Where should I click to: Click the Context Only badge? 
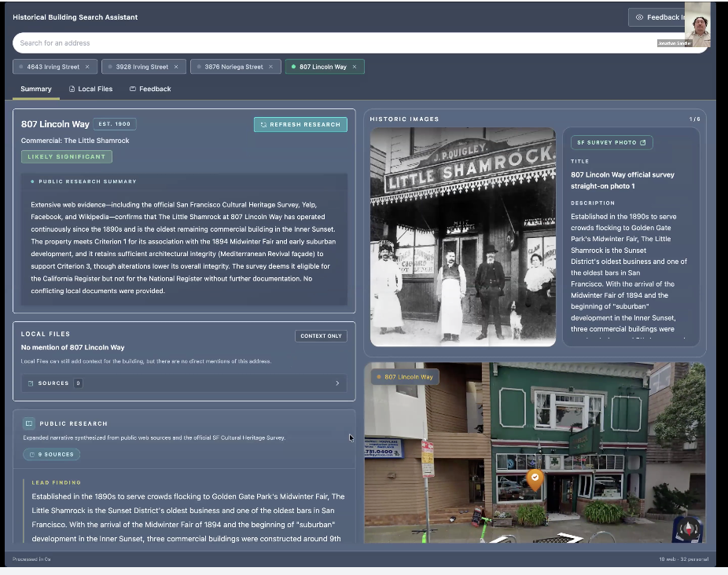coord(321,336)
